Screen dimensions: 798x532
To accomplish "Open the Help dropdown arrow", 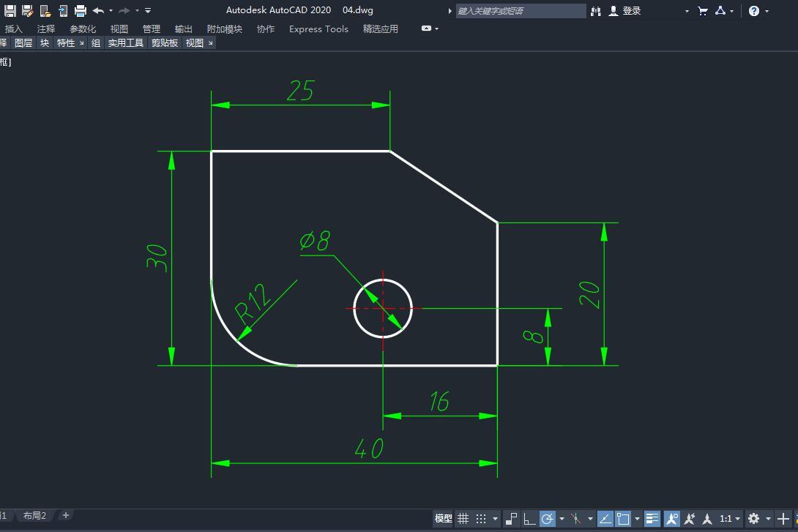I will [767, 11].
